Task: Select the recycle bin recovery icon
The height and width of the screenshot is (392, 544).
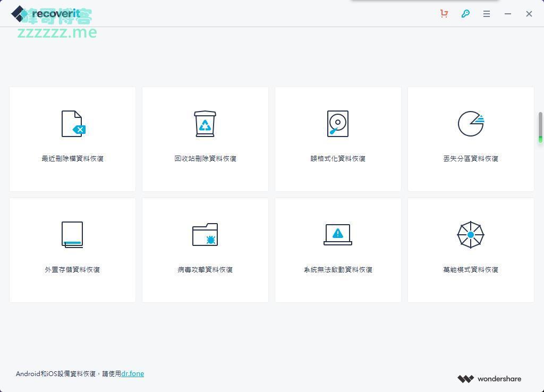Action: tap(205, 124)
